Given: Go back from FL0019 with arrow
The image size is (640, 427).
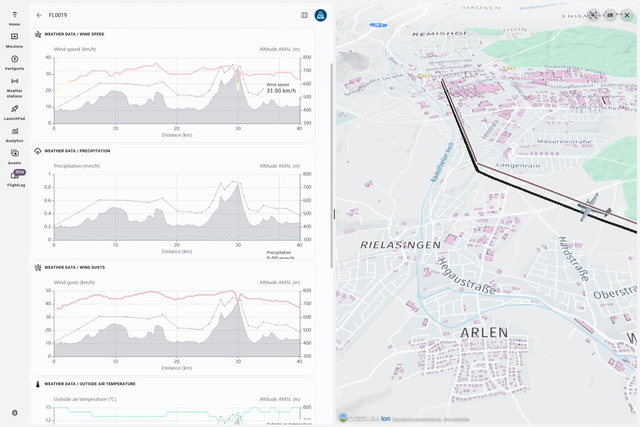Looking at the screenshot, I should [39, 15].
